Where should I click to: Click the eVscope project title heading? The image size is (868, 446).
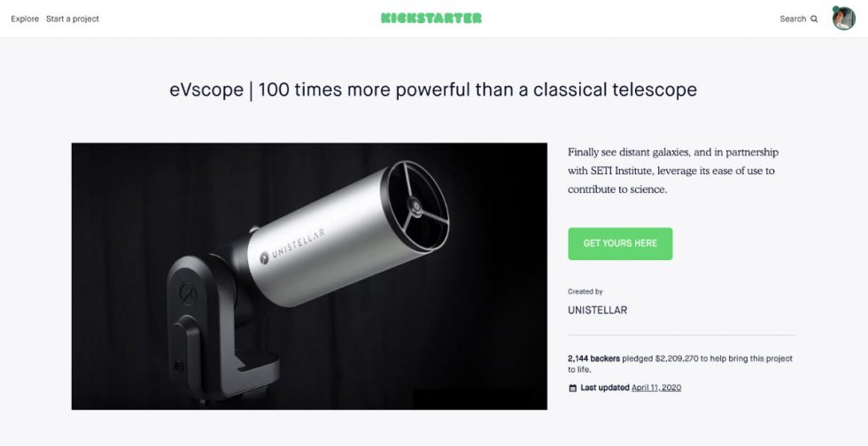coord(433,89)
